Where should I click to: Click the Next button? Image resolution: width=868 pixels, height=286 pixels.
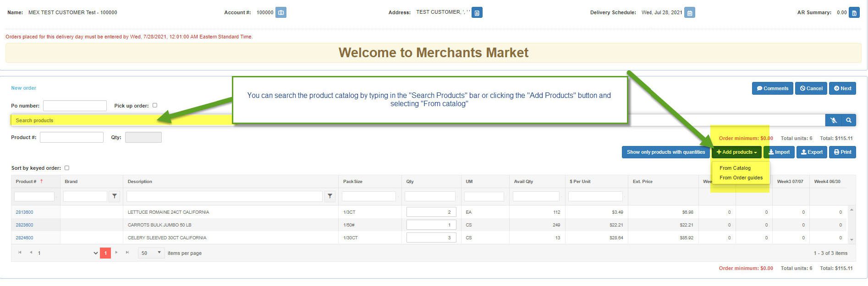point(842,88)
